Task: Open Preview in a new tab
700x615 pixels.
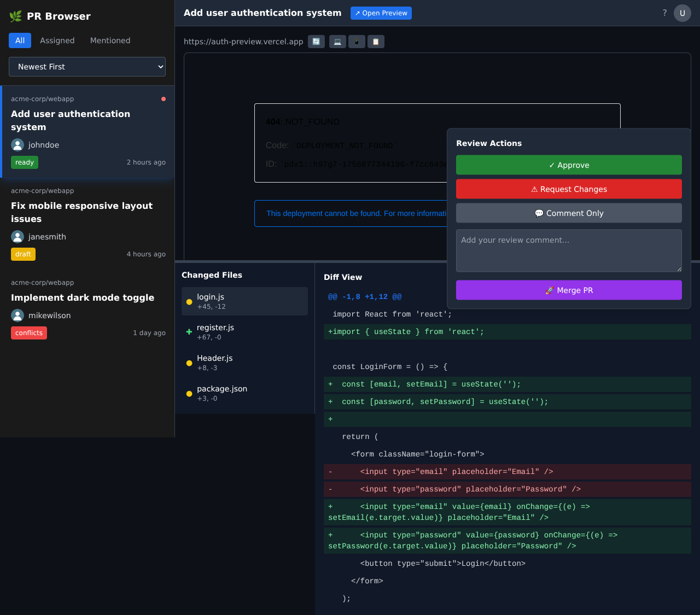Action: point(381,13)
